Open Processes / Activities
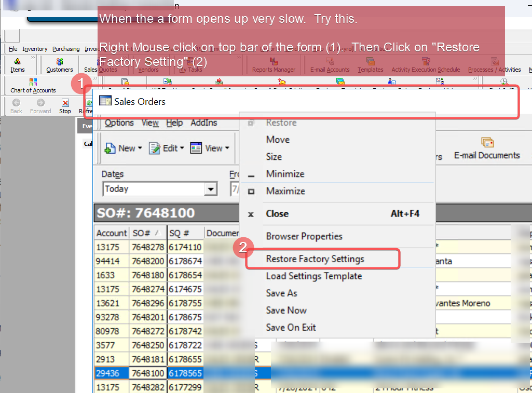The width and height of the screenshot is (532, 393). 494,65
